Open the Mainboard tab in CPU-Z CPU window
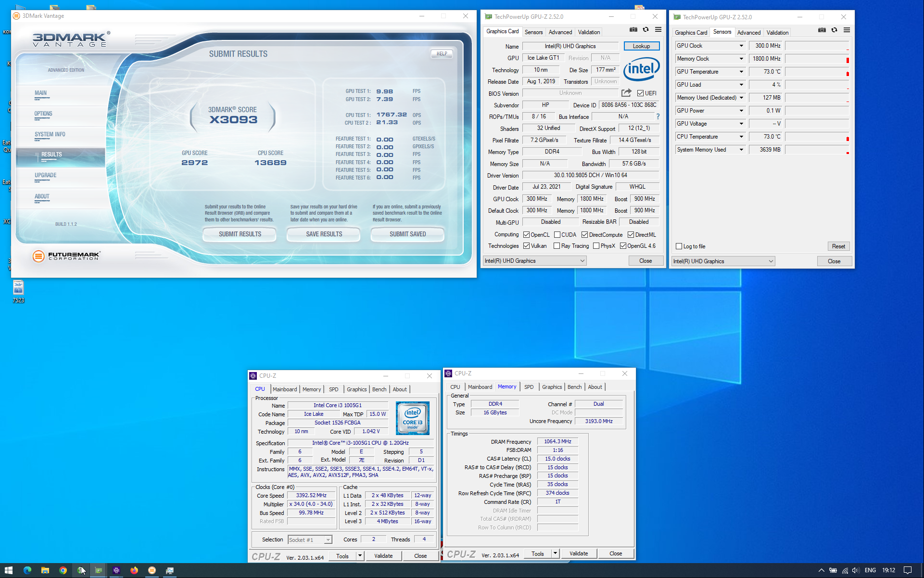 pos(285,389)
